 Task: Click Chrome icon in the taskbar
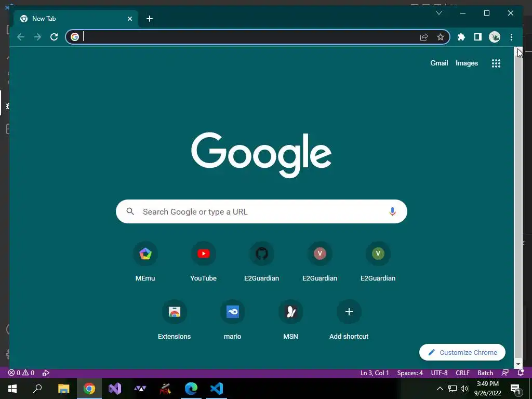[x=89, y=389]
